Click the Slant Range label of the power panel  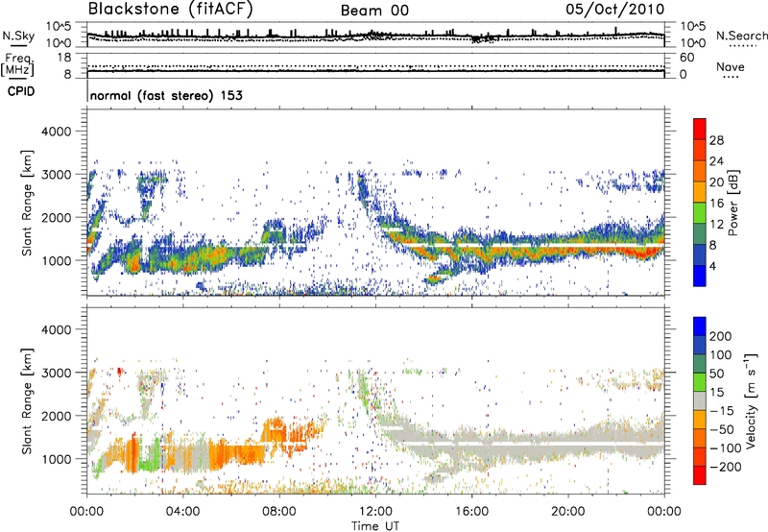coord(27,203)
